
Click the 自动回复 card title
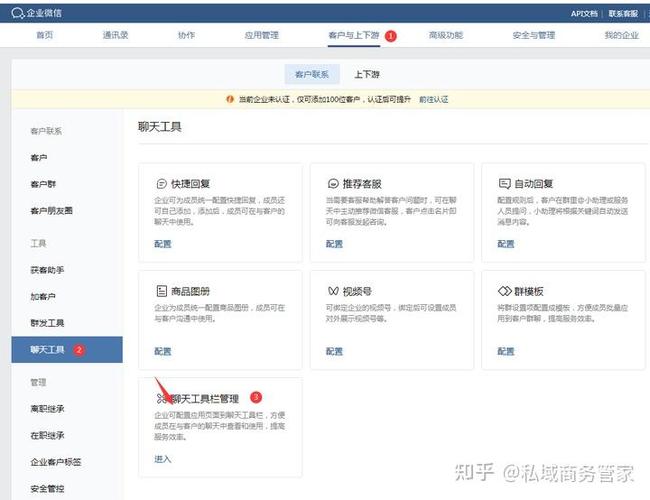click(x=534, y=184)
